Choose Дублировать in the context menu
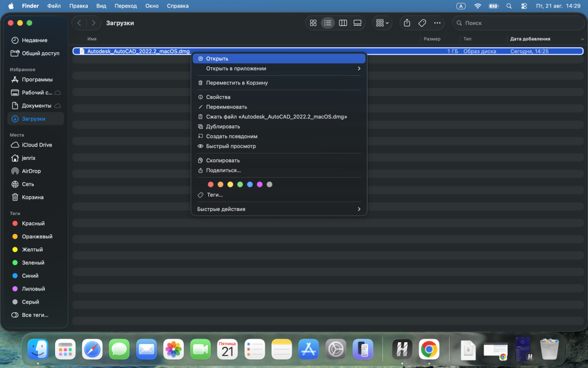This screenshot has height=368, width=588. point(279,126)
